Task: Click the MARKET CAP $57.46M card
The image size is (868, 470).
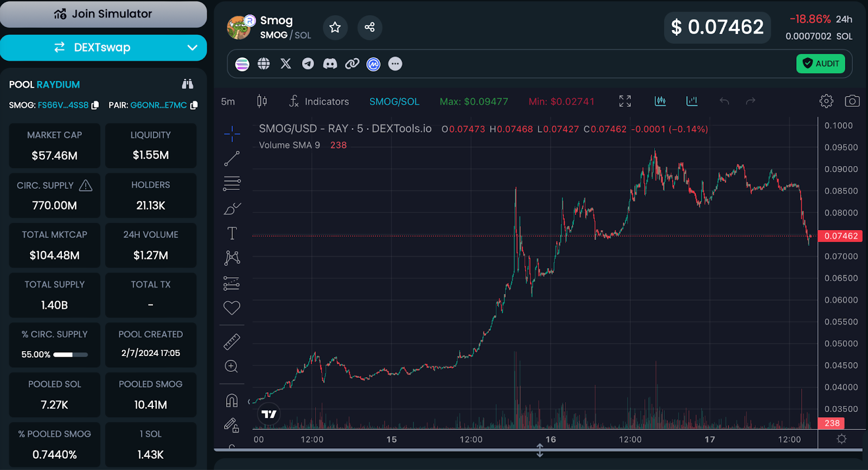Action: point(55,145)
